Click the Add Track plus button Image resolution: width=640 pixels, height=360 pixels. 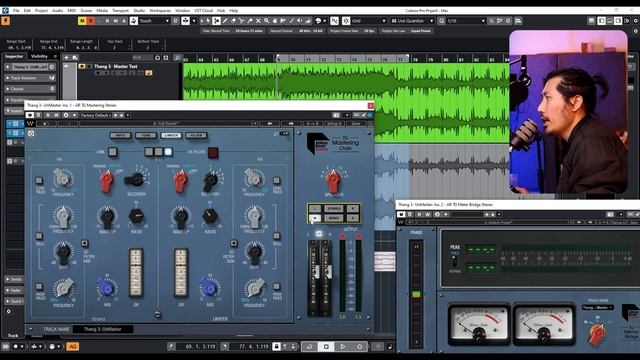pos(67,58)
